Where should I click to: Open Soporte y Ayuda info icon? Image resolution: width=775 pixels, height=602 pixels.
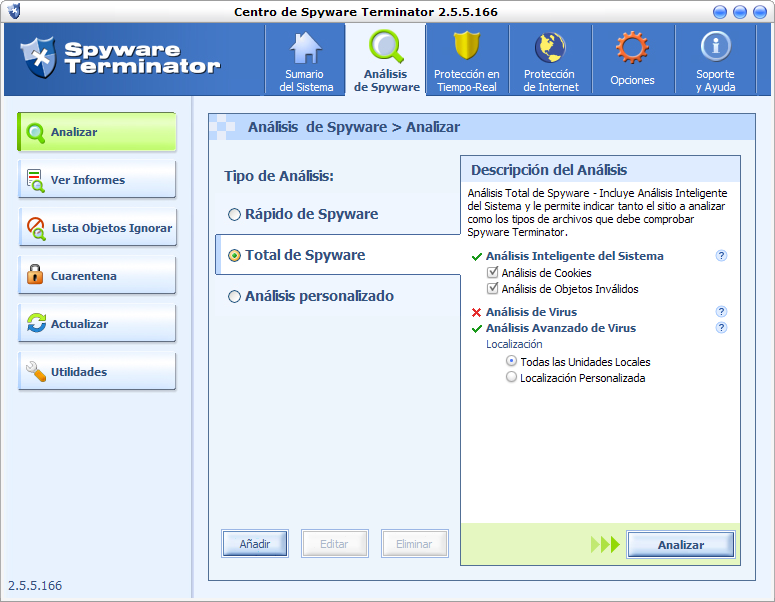coord(715,46)
